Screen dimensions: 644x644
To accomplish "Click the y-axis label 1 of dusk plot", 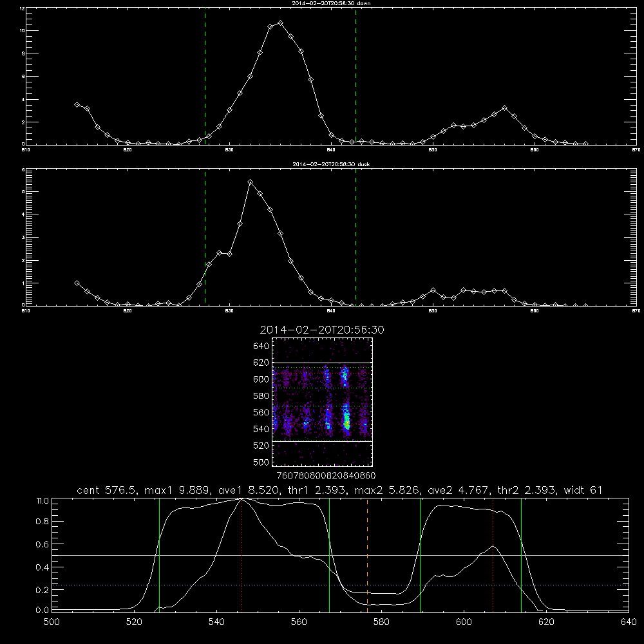I will coord(23,283).
